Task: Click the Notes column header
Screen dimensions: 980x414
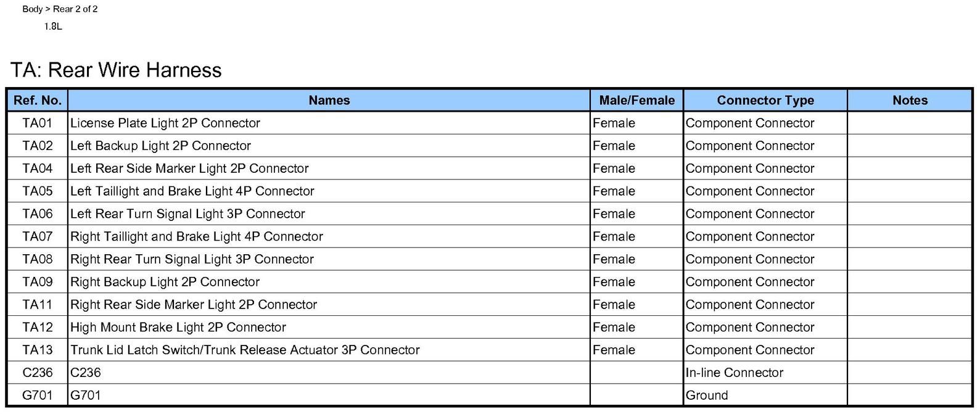Action: click(910, 101)
